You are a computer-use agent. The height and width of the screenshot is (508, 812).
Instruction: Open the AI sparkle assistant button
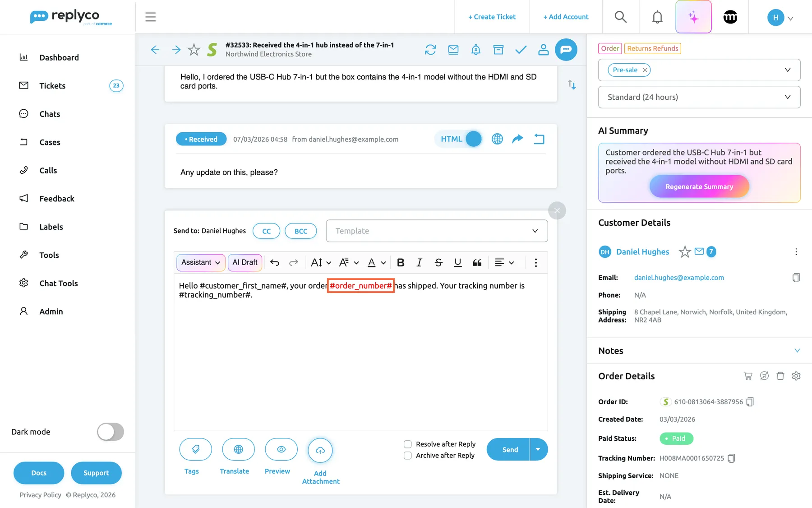(x=693, y=17)
